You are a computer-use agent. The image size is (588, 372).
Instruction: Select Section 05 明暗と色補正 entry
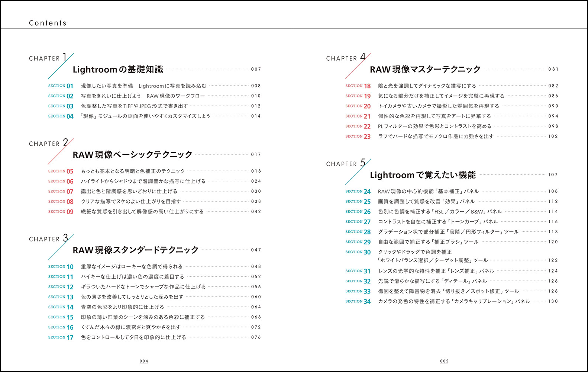point(133,171)
